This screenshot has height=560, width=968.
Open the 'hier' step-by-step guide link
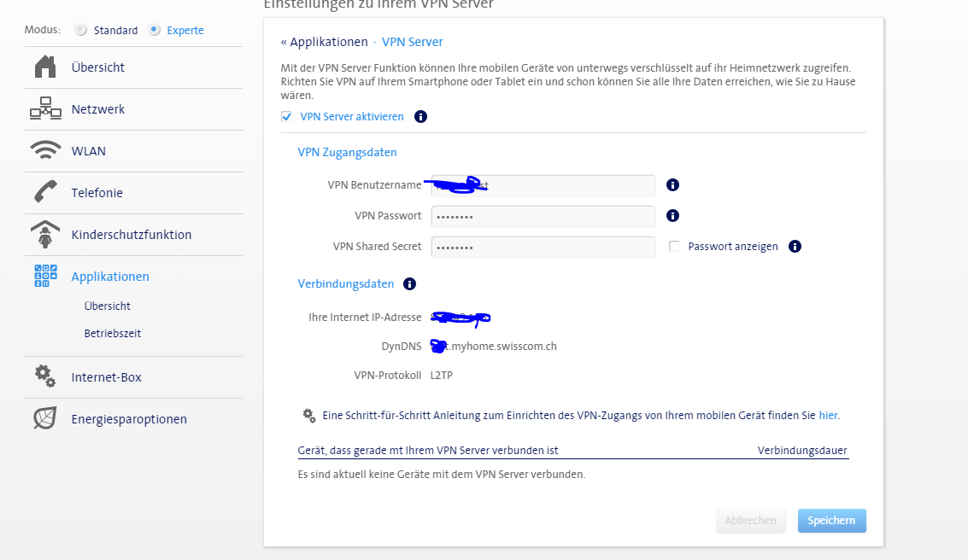[828, 416]
